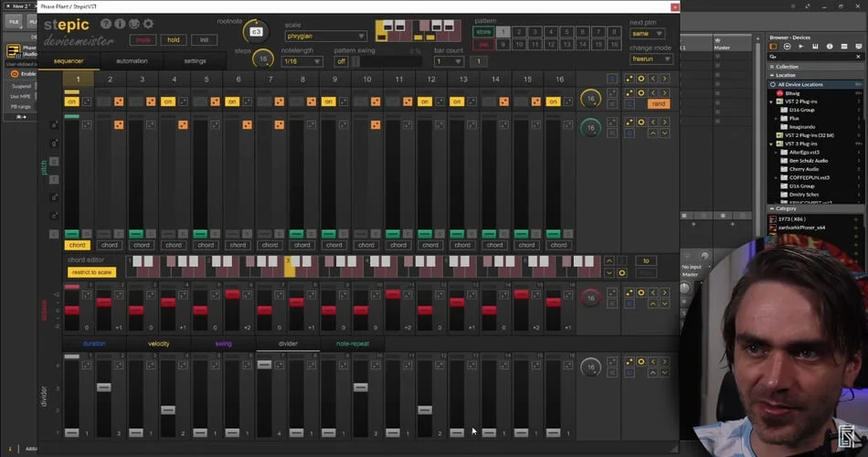Click the chord editor circle reset icon
The image size is (868, 457).
[622, 273]
